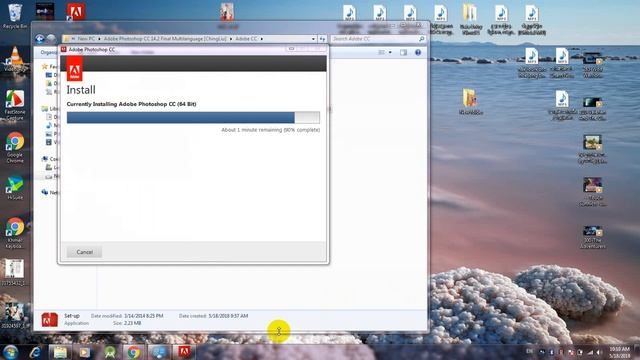Click the Adobe Photoshop CC title bar icon
The image size is (640, 360).
(64, 49)
